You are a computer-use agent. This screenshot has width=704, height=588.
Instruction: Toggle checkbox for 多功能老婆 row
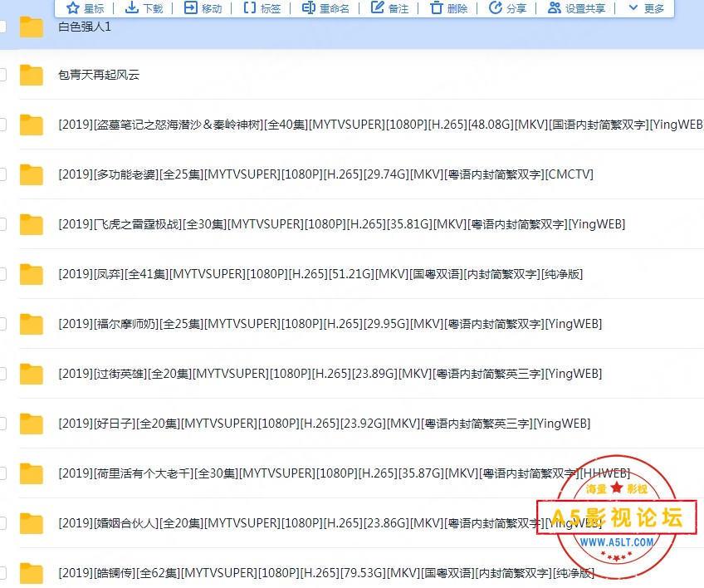(2, 174)
